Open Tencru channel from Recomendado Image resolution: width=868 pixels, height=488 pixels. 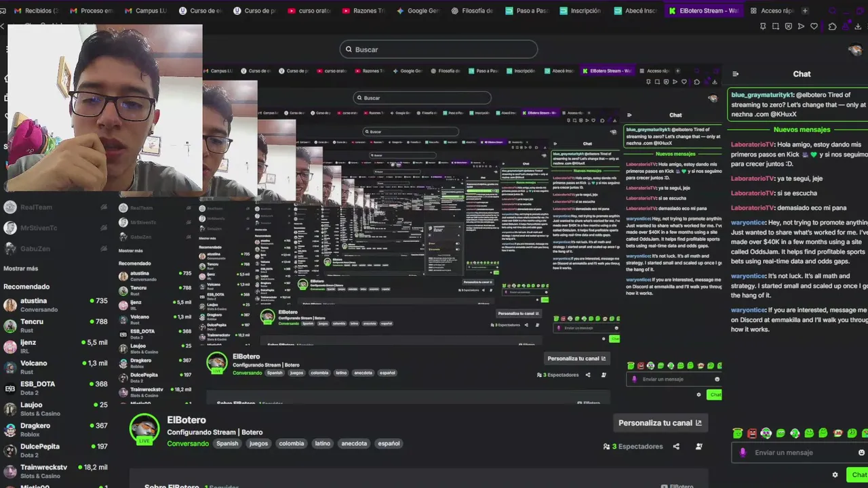pyautogui.click(x=54, y=326)
